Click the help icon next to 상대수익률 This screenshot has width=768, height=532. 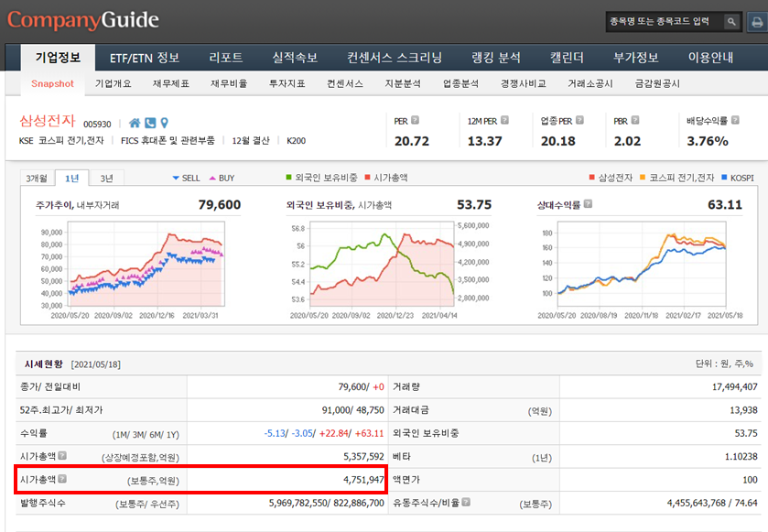588,204
